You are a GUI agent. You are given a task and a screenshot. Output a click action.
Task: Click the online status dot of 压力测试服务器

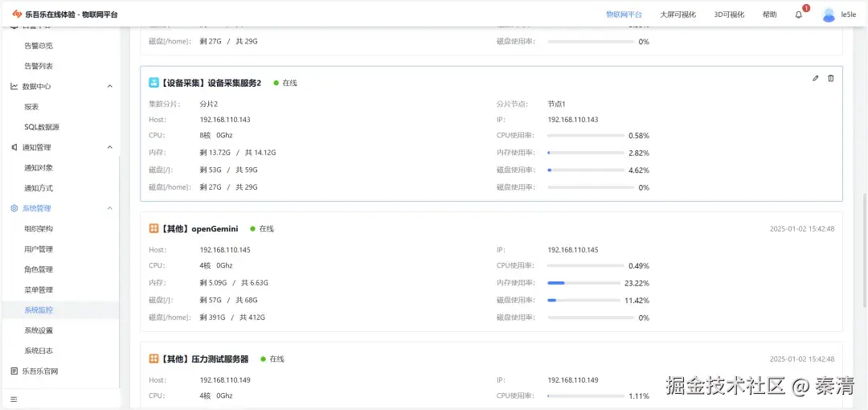pyautogui.click(x=263, y=359)
